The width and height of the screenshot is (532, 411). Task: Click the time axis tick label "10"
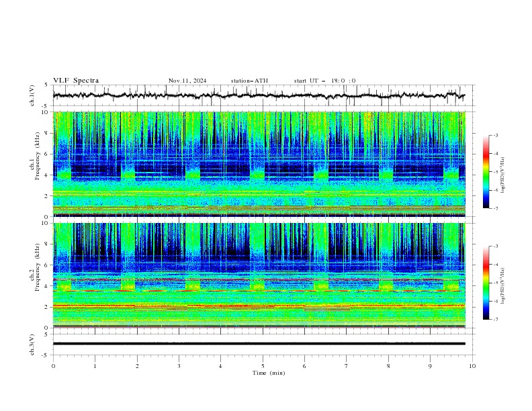coord(472,366)
